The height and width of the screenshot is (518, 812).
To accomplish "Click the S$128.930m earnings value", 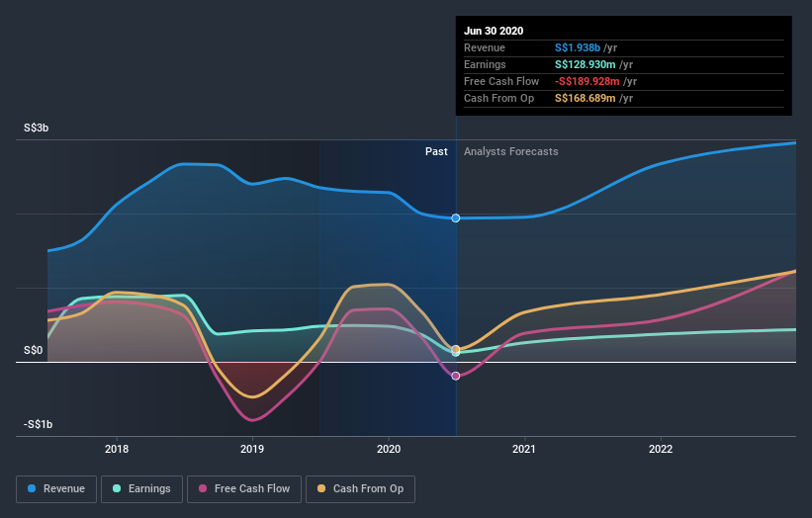I will 586,64.
